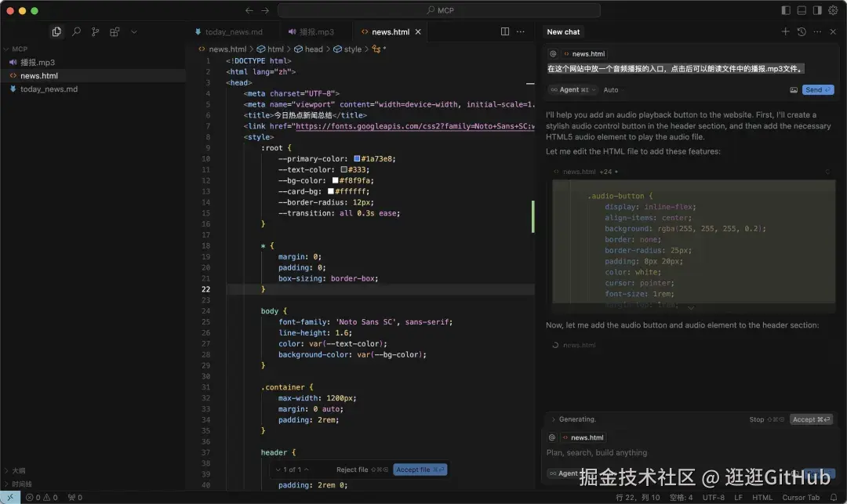Split the editor right
This screenshot has height=504, width=847.
pos(505,32)
